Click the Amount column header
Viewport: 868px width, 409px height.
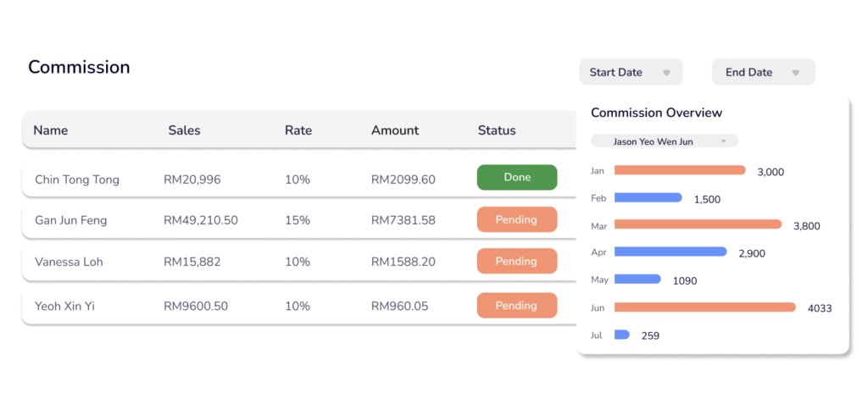[x=395, y=130]
